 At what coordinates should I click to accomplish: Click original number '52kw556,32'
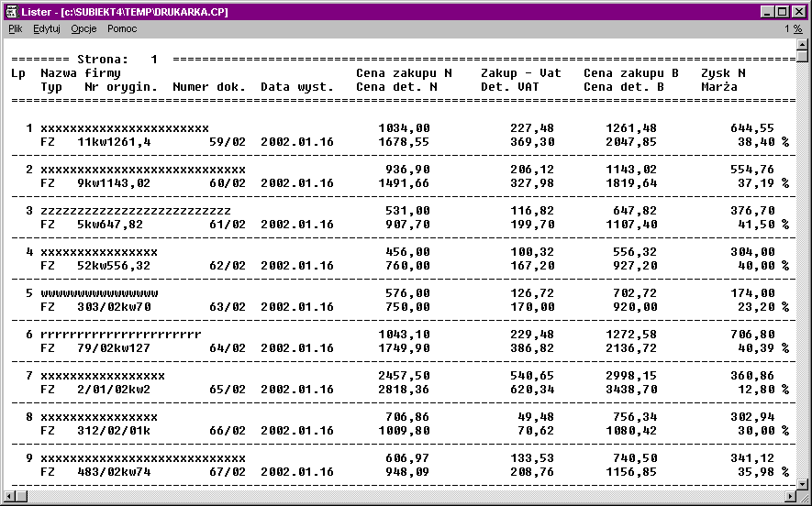pos(114,266)
